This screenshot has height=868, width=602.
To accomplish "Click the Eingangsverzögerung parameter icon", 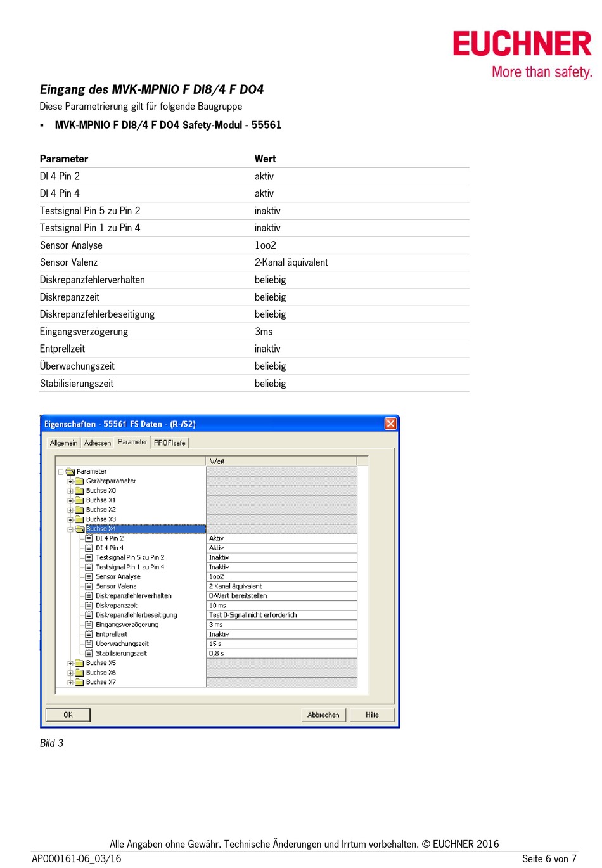I will tap(89, 625).
